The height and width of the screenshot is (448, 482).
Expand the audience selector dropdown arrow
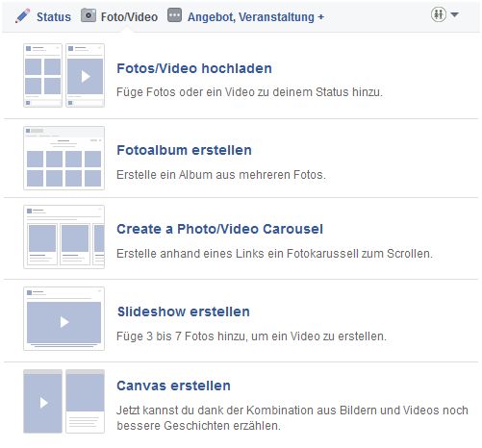point(454,14)
